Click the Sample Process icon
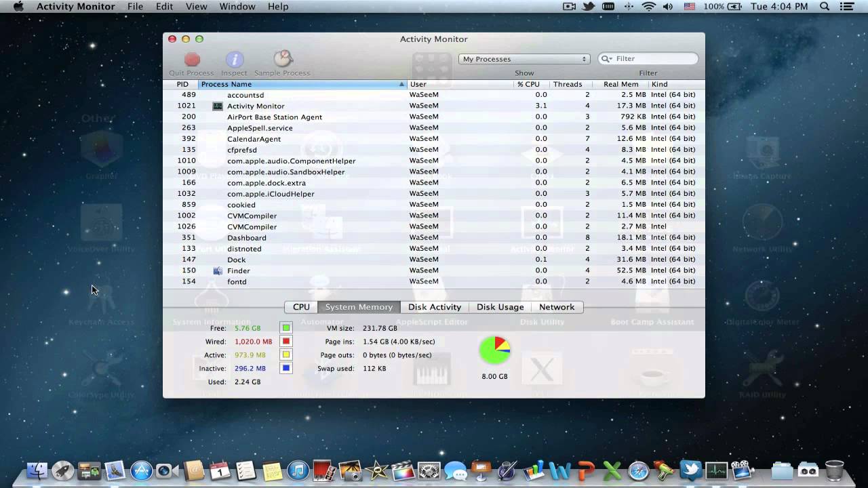Image resolution: width=868 pixels, height=488 pixels. coord(283,59)
